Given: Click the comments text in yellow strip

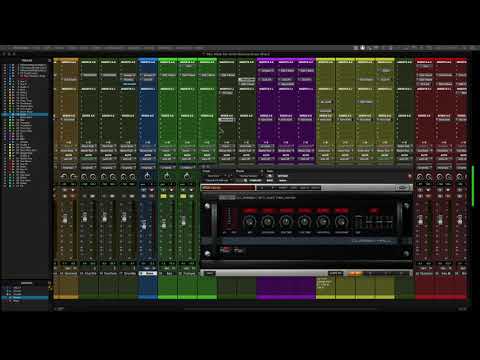Looking at the screenshot, I should coord(324,283).
